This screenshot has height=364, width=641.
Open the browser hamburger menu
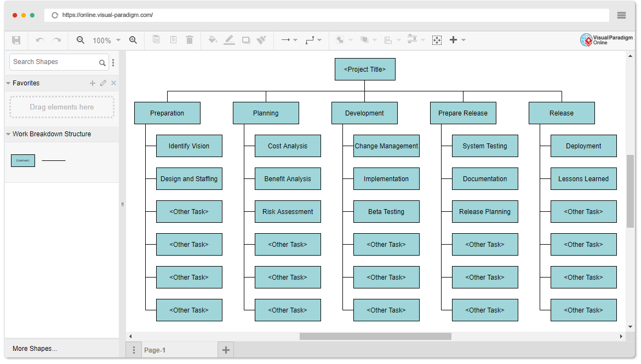621,15
